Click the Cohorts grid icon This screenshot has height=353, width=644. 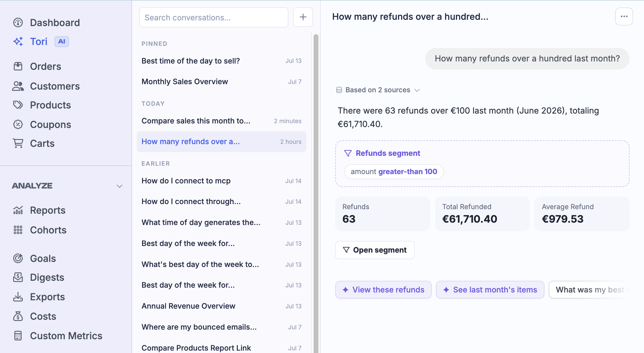coord(18,230)
